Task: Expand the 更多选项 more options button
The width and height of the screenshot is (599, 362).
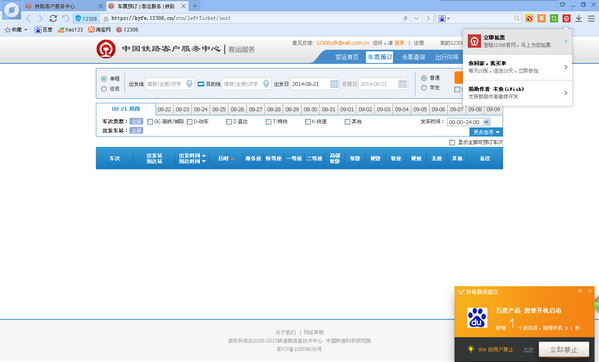Action: [x=486, y=132]
